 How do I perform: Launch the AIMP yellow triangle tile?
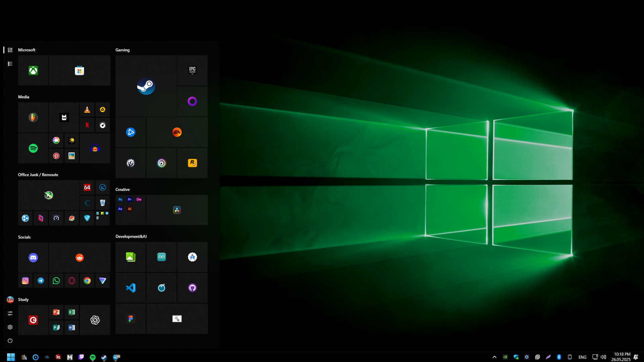[x=102, y=110]
